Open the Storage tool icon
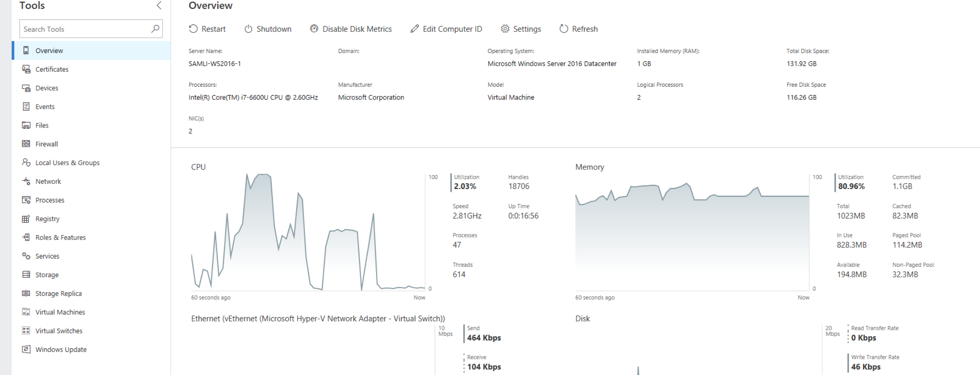 click(x=26, y=275)
